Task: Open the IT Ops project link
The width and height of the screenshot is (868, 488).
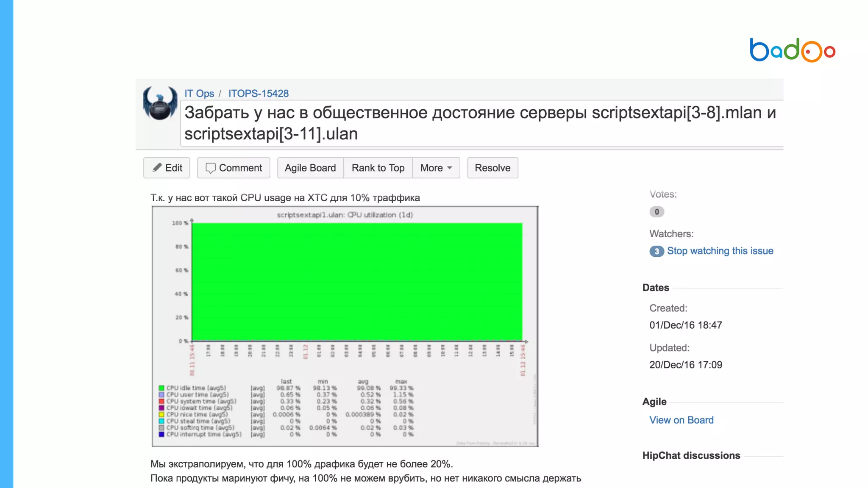Action: coord(199,93)
